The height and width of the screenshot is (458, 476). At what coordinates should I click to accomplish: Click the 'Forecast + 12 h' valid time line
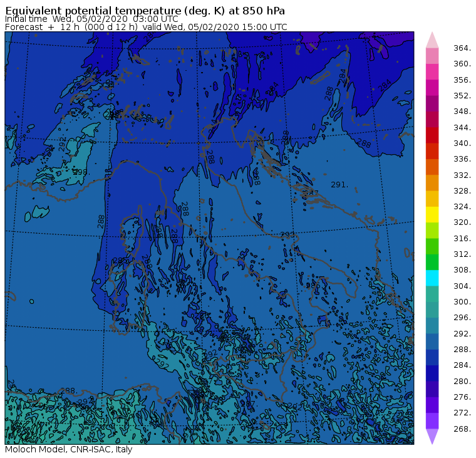point(146,28)
